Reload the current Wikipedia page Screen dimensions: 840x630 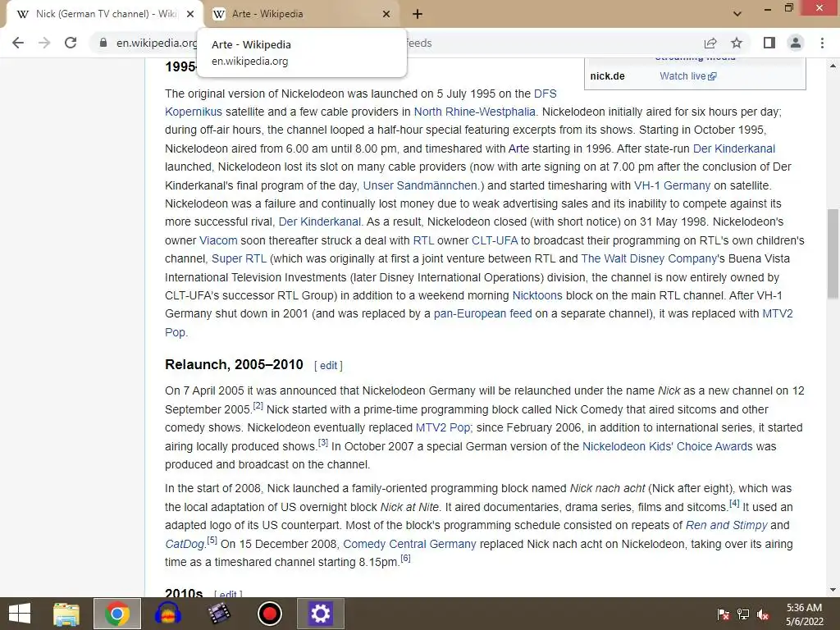point(71,43)
